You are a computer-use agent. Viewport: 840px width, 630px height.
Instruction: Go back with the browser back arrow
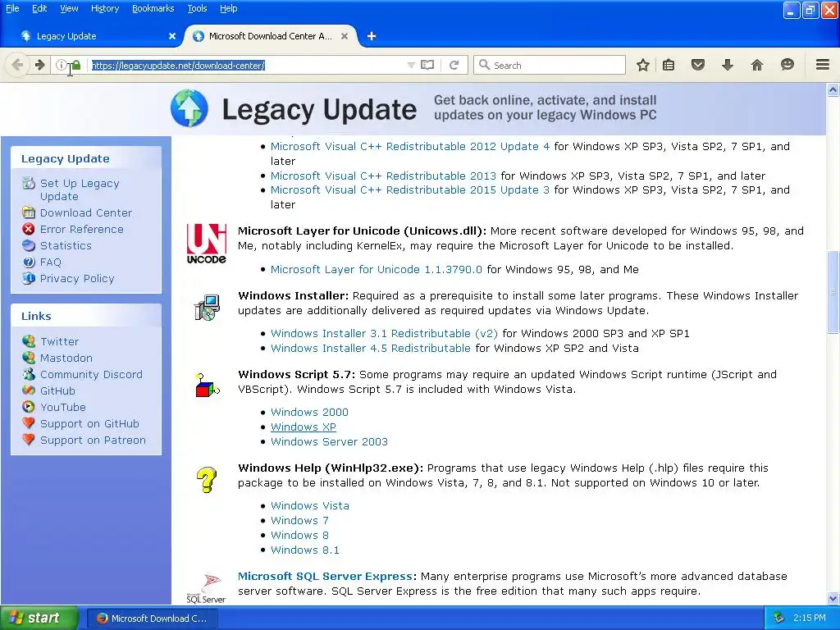[x=17, y=66]
